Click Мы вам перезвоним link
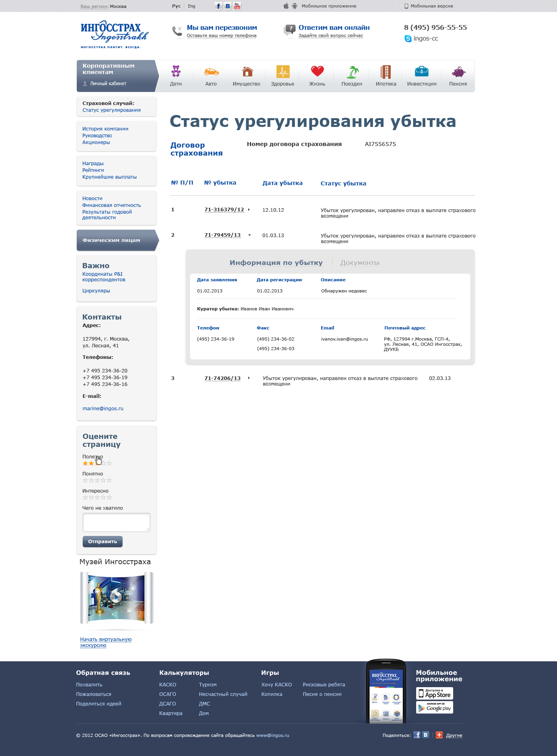557x756 pixels. 222,28
